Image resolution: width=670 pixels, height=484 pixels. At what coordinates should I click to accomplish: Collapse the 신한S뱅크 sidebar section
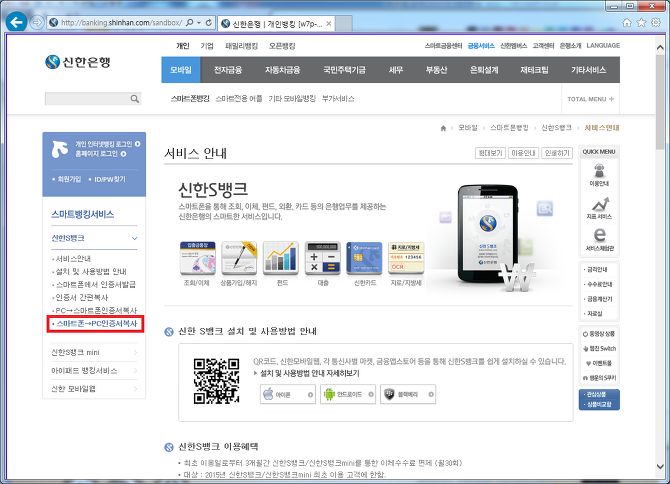tap(134, 238)
